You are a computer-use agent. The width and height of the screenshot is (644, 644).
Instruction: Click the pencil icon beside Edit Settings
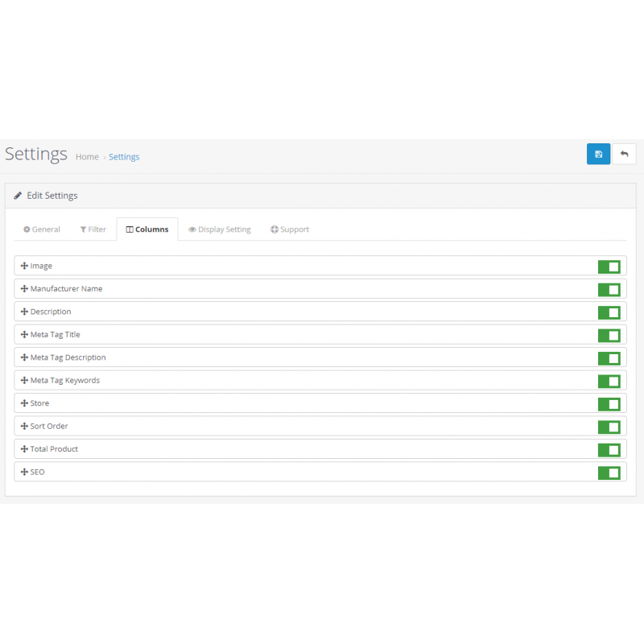click(x=18, y=196)
